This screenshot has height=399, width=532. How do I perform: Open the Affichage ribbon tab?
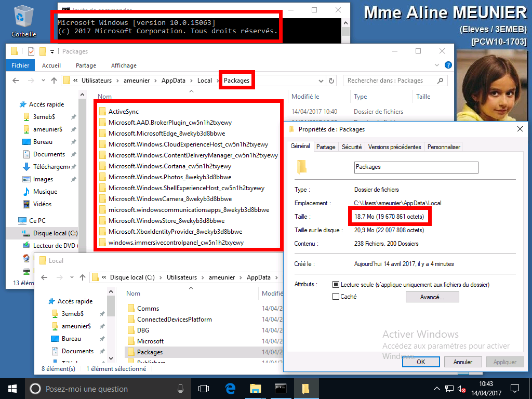pos(124,65)
